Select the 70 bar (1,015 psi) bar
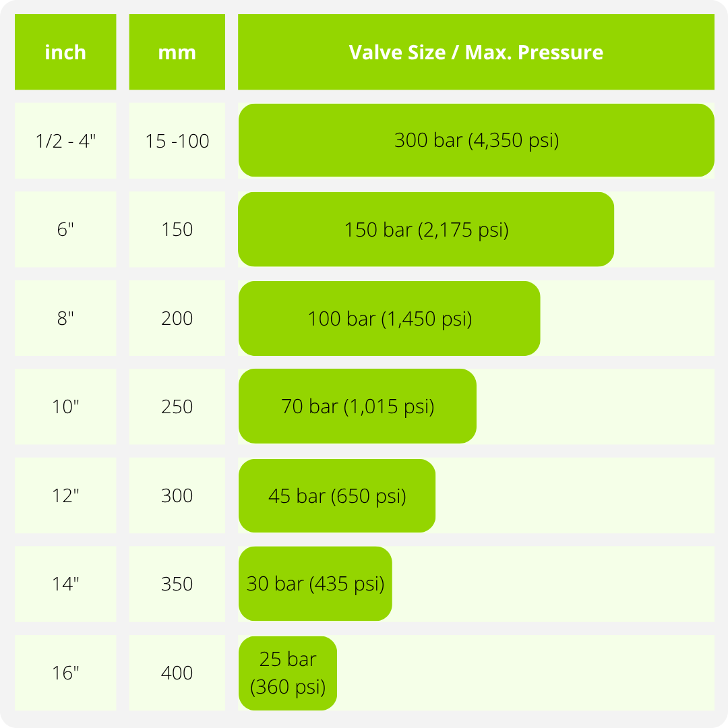Image resolution: width=728 pixels, height=728 pixels. pyautogui.click(x=357, y=406)
